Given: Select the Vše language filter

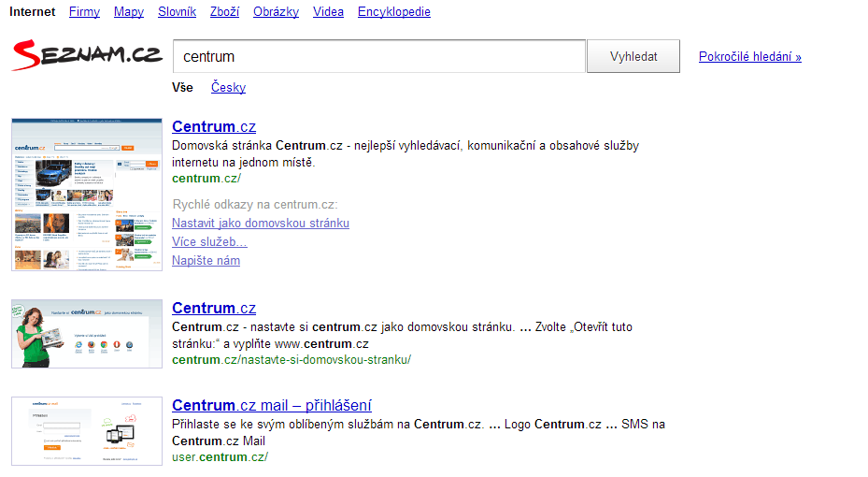Looking at the screenshot, I should (x=182, y=88).
